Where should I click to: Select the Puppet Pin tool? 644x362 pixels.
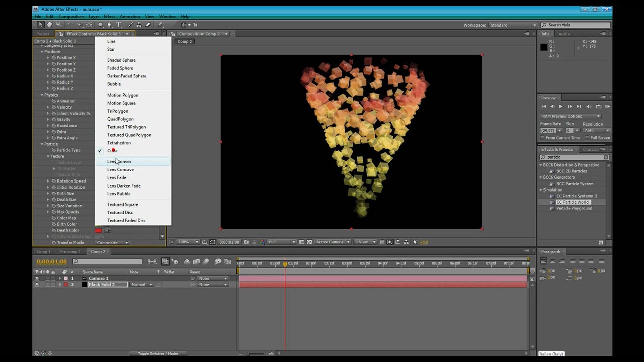[x=160, y=25]
